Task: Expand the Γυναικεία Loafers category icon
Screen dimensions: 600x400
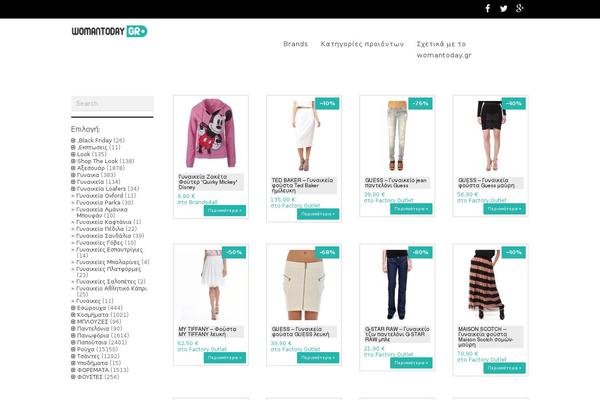Action: (x=73, y=189)
